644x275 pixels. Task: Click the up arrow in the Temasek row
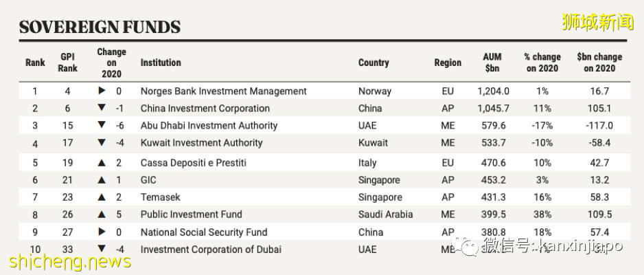pyautogui.click(x=102, y=197)
